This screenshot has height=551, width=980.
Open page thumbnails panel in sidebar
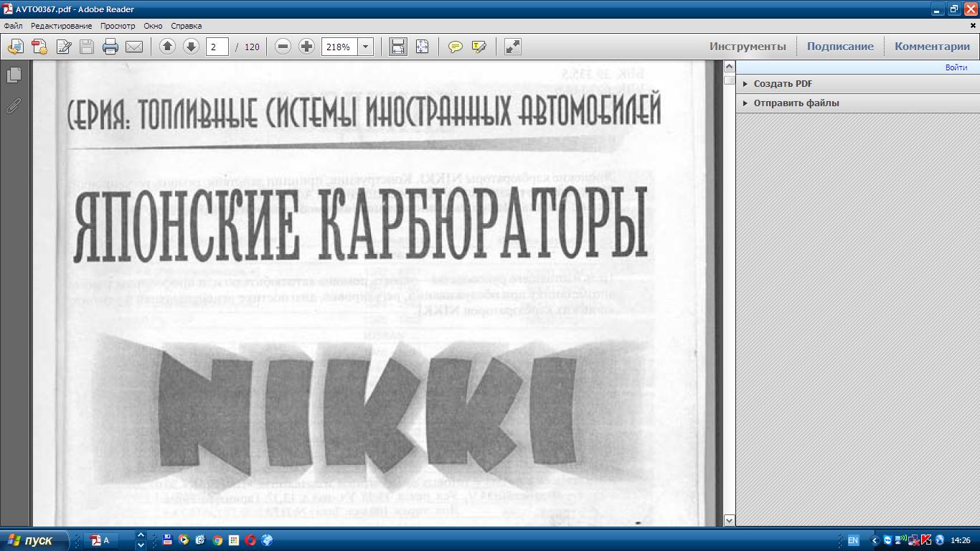pyautogui.click(x=14, y=75)
